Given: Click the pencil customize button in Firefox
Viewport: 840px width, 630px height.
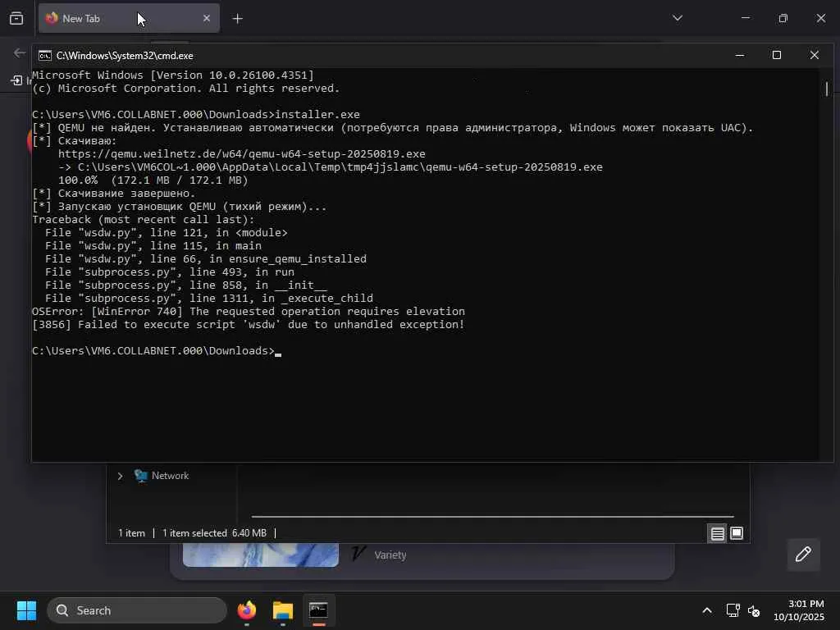Looking at the screenshot, I should 803,555.
